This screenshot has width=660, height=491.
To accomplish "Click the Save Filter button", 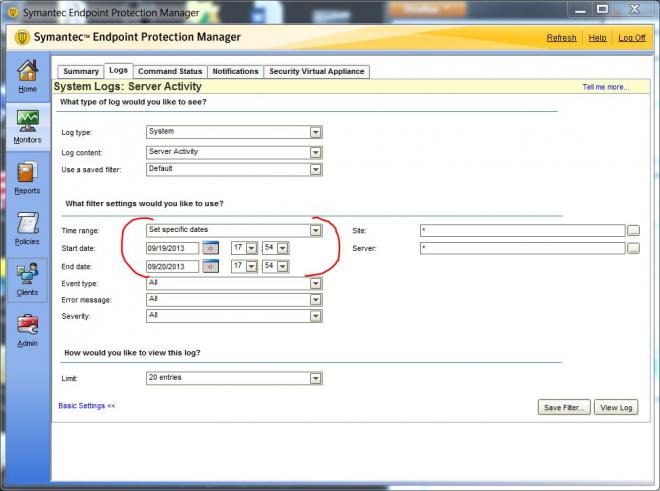I will pos(564,407).
